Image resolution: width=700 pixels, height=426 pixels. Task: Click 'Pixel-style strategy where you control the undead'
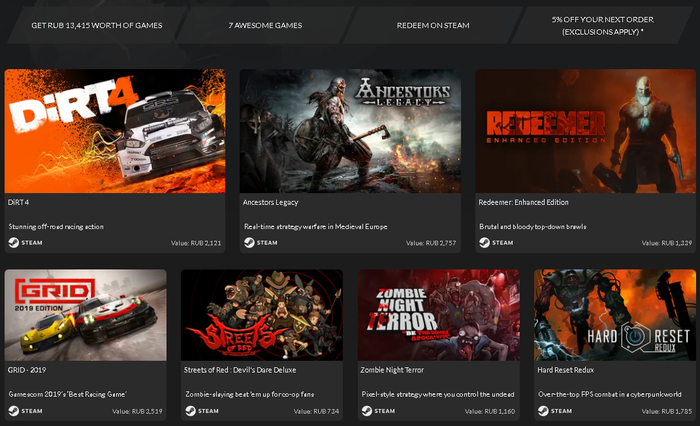click(x=438, y=394)
